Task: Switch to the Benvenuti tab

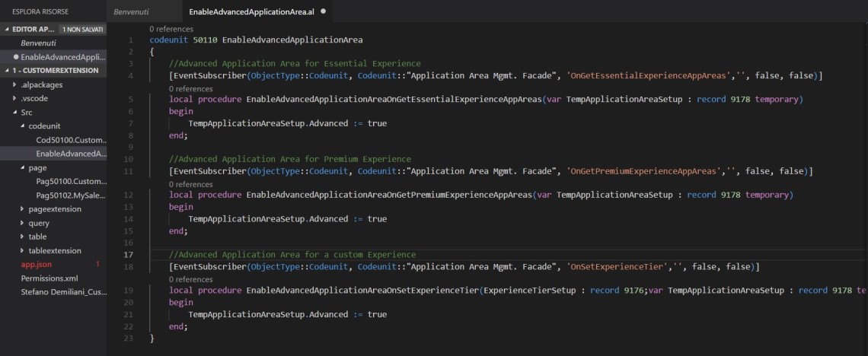Action: point(132,13)
